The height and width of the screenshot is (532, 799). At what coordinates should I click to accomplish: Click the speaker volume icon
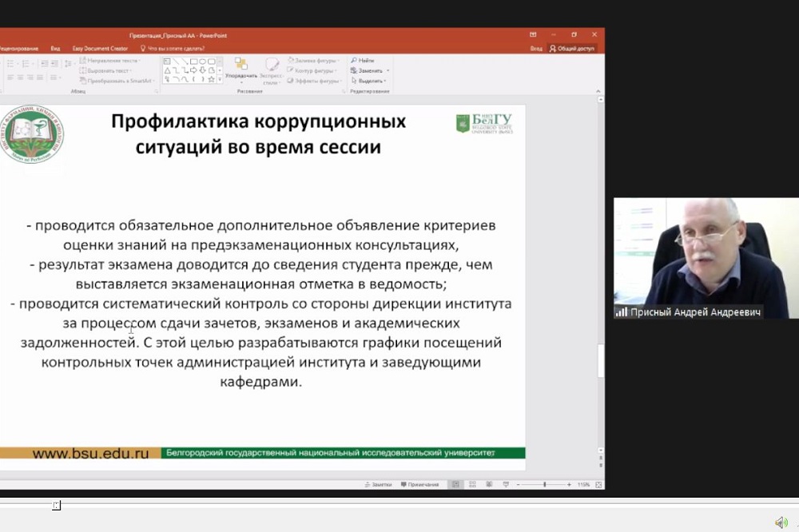tap(781, 522)
